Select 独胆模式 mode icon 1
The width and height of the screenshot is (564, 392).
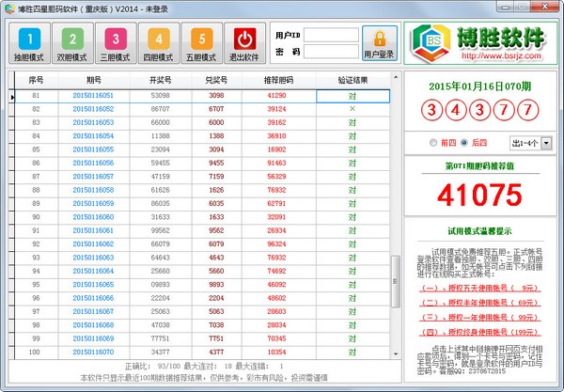point(29,43)
